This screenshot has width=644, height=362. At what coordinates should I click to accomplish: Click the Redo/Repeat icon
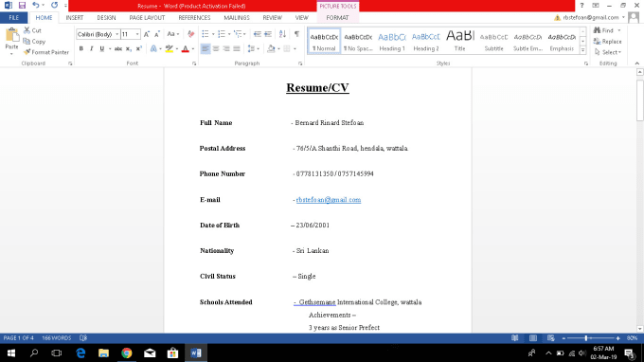point(54,6)
